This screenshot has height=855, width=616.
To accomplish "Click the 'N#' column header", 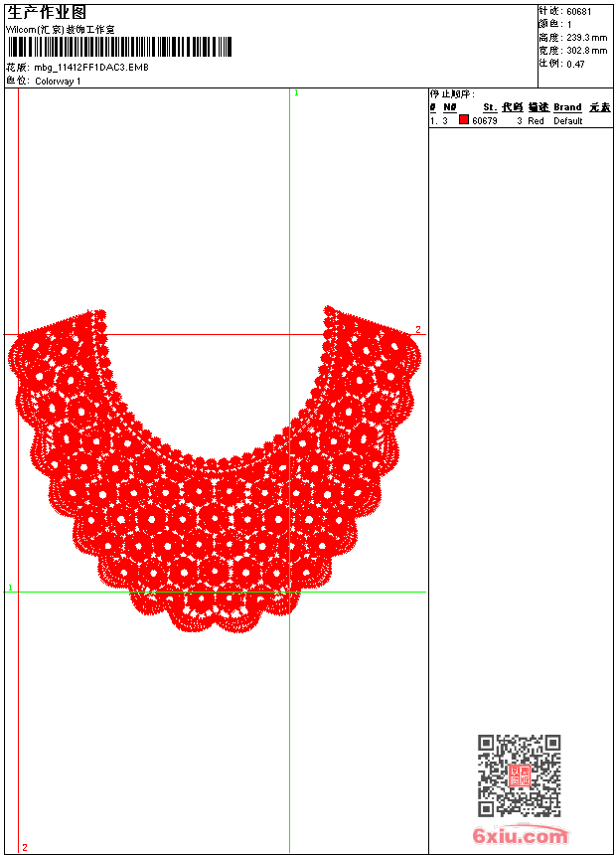I will tap(450, 107).
